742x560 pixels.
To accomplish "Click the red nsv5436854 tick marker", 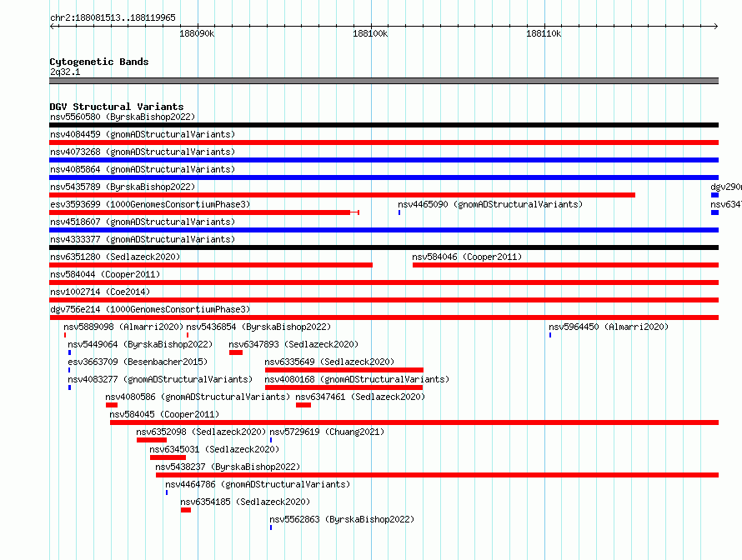I will (188, 335).
